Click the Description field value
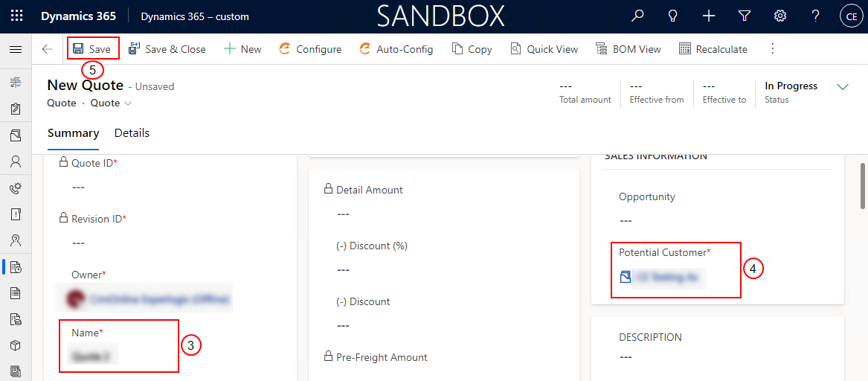 625,357
